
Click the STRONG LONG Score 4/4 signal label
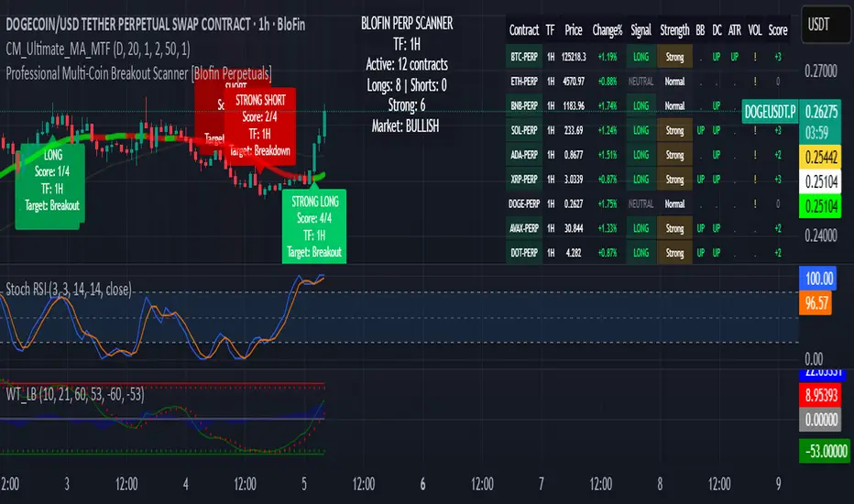(314, 226)
